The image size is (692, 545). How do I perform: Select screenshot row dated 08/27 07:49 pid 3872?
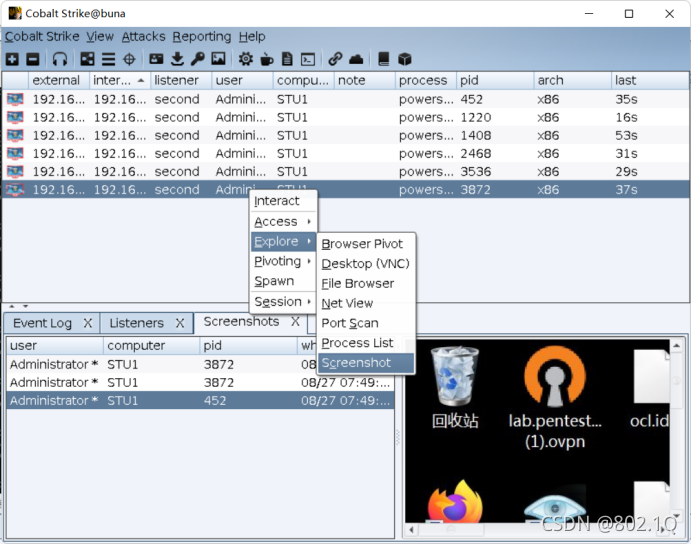(200, 383)
